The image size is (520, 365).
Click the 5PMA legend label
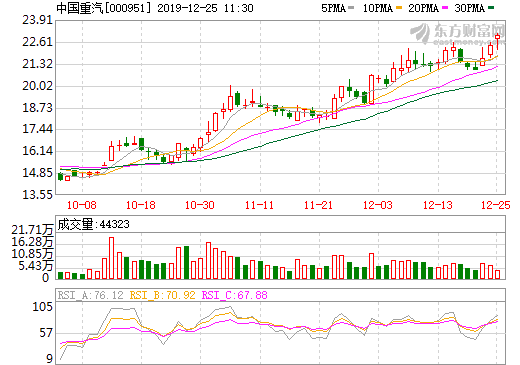333,8
